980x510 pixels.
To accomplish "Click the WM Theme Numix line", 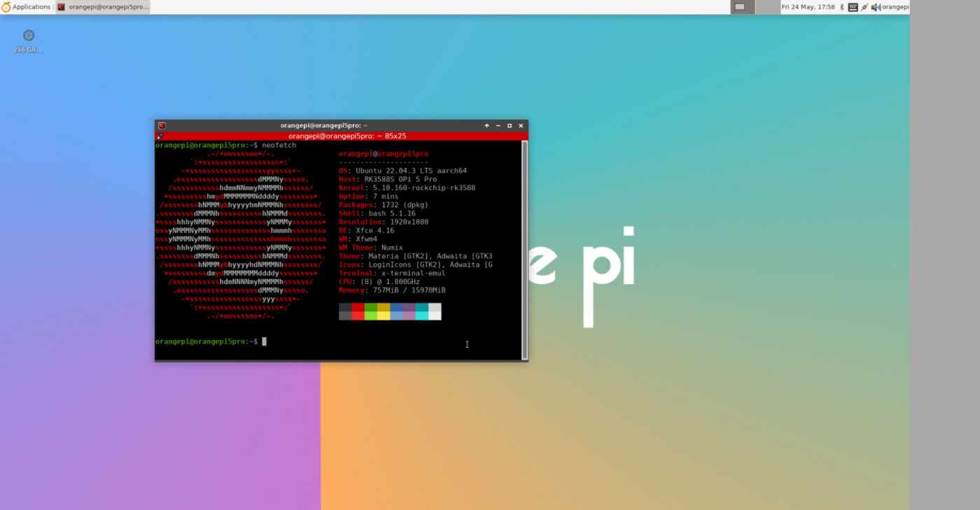I will [x=370, y=248].
